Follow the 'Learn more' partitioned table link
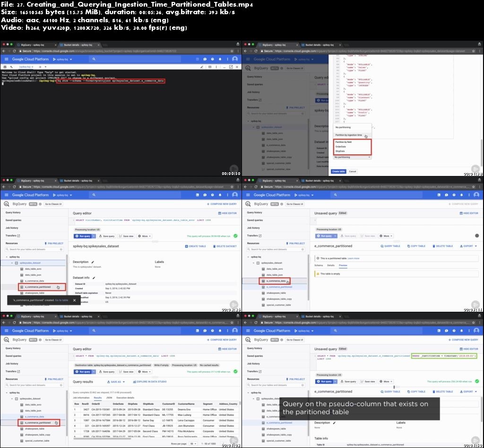484x448 pixels. coord(354,258)
